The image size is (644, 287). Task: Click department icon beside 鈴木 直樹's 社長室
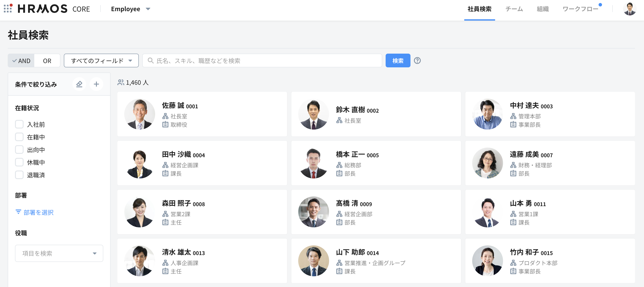[339, 120]
